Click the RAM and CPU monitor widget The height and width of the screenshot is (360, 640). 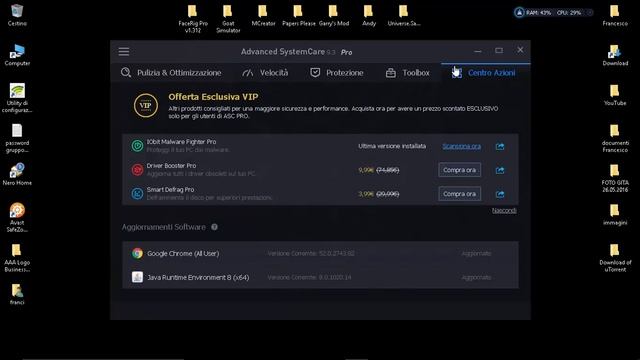[x=553, y=13]
